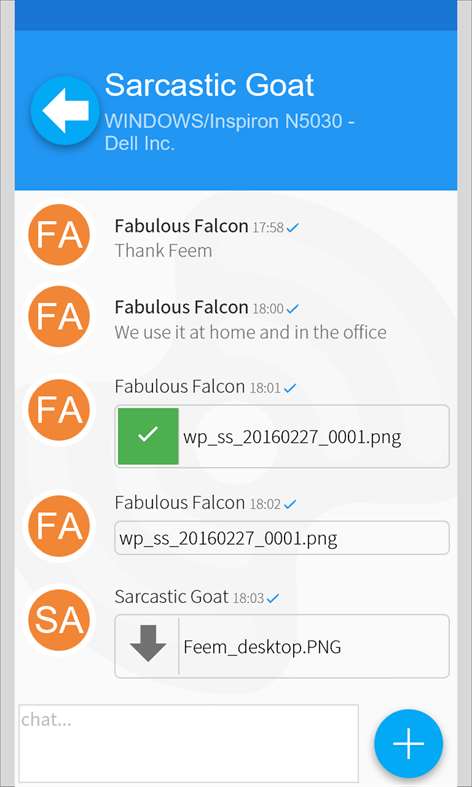Image resolution: width=472 pixels, height=787 pixels.
Task: Tap the FA avatar next to the 18:02 file
Action: tap(59, 526)
